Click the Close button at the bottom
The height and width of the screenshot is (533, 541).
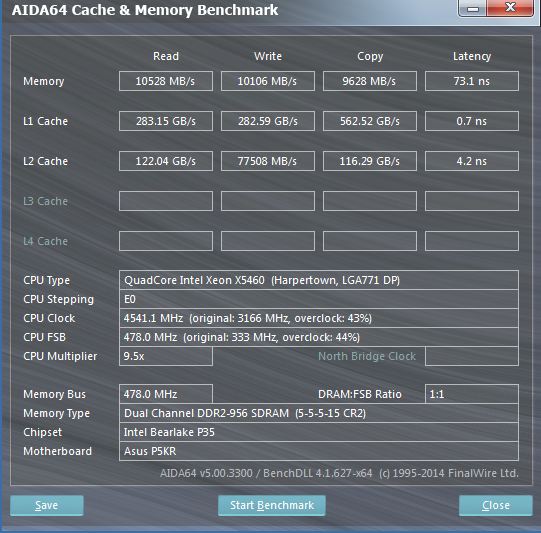[x=495, y=505]
